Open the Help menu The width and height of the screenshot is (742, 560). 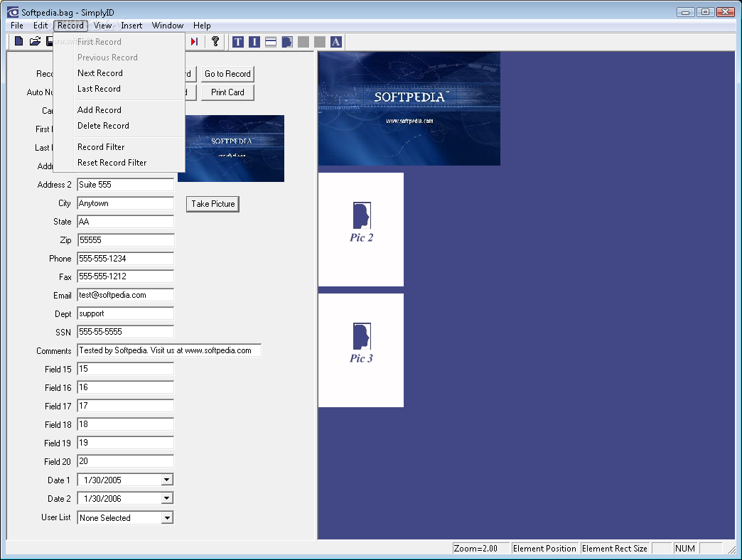point(202,26)
